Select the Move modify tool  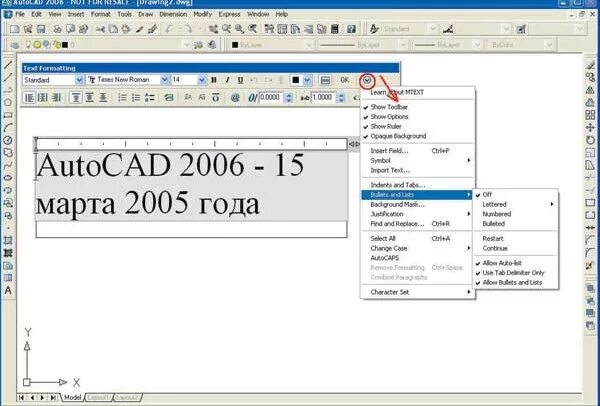point(590,127)
